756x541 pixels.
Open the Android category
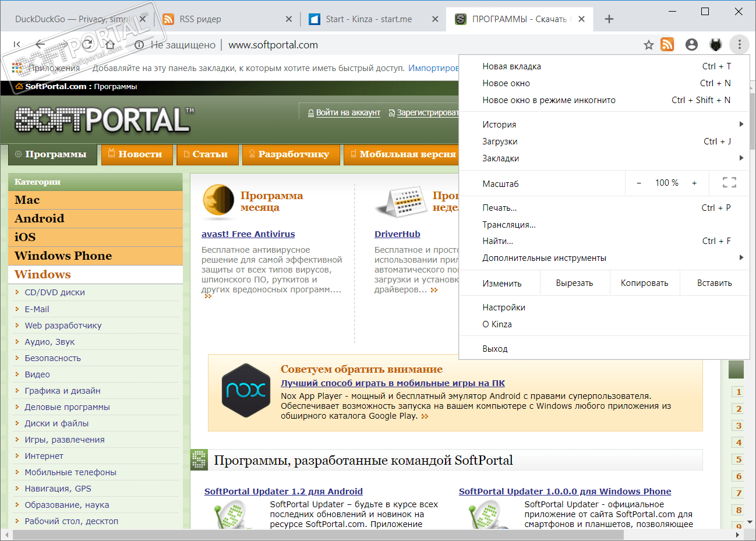click(x=96, y=218)
